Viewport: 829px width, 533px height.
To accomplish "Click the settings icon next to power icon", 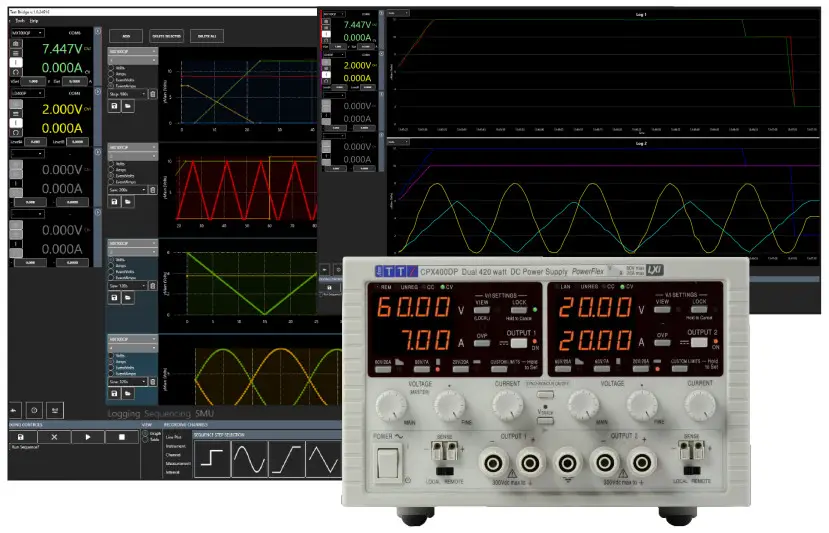I will click(54, 410).
